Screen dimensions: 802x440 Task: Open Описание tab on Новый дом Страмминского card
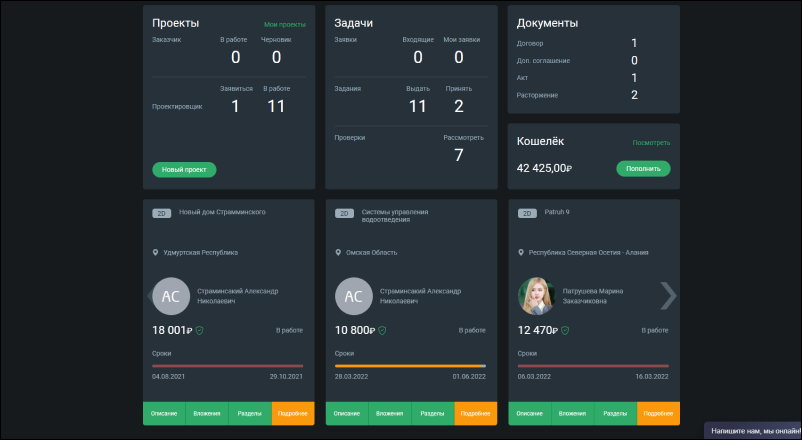point(164,413)
